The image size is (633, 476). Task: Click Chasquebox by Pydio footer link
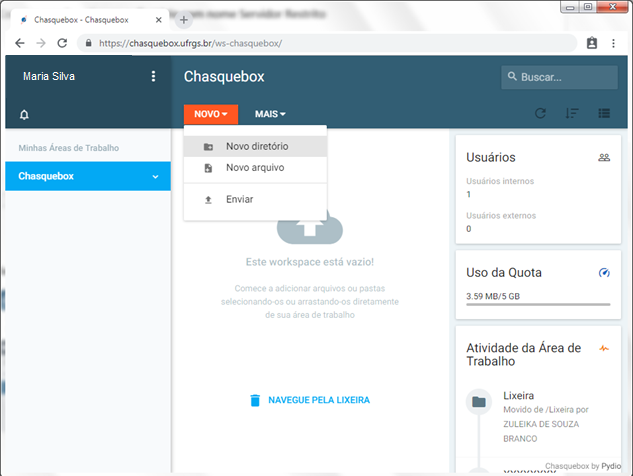point(583,466)
